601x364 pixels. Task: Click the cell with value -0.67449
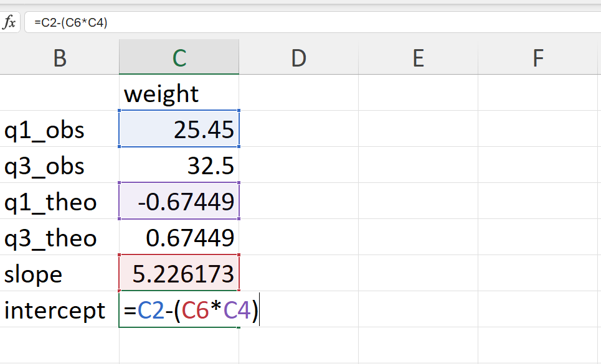[179, 201]
